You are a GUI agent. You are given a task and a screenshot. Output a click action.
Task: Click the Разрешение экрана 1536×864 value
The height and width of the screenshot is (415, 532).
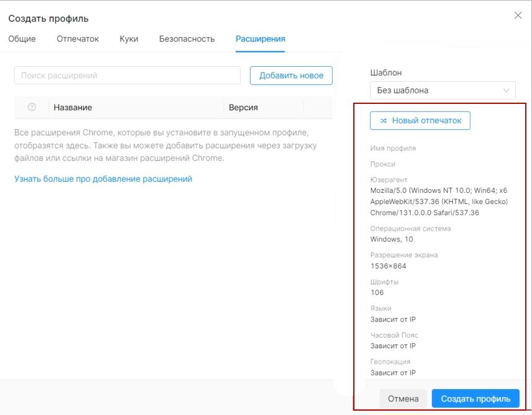[388, 266]
